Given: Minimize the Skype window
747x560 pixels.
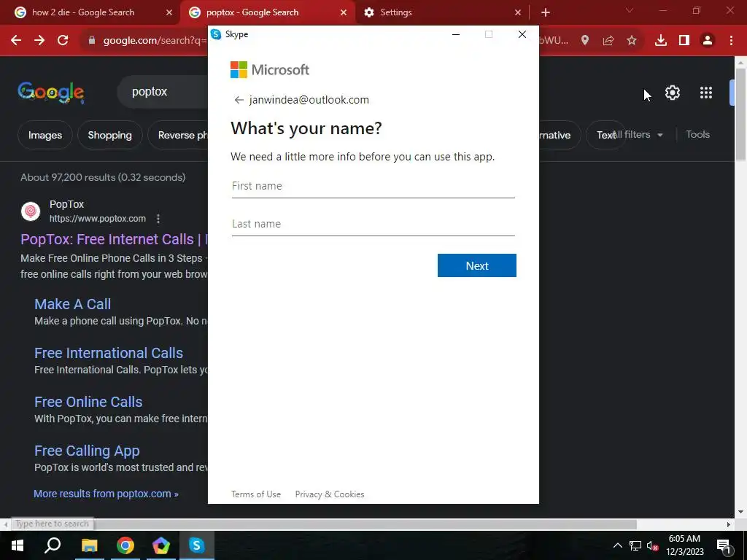Looking at the screenshot, I should coord(456,34).
